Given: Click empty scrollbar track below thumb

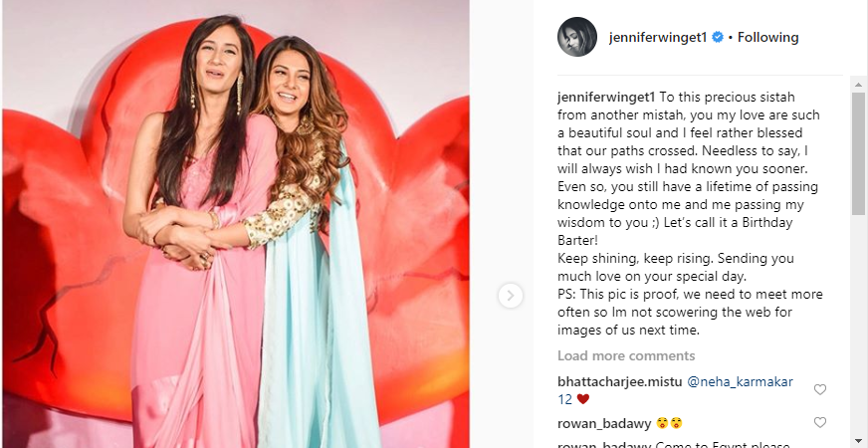Looking at the screenshot, I should coord(859,326).
